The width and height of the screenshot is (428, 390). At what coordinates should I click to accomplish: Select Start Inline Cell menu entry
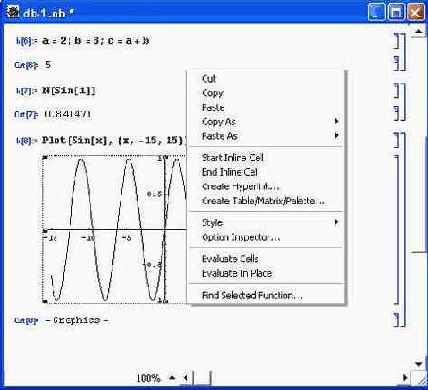tap(233, 157)
